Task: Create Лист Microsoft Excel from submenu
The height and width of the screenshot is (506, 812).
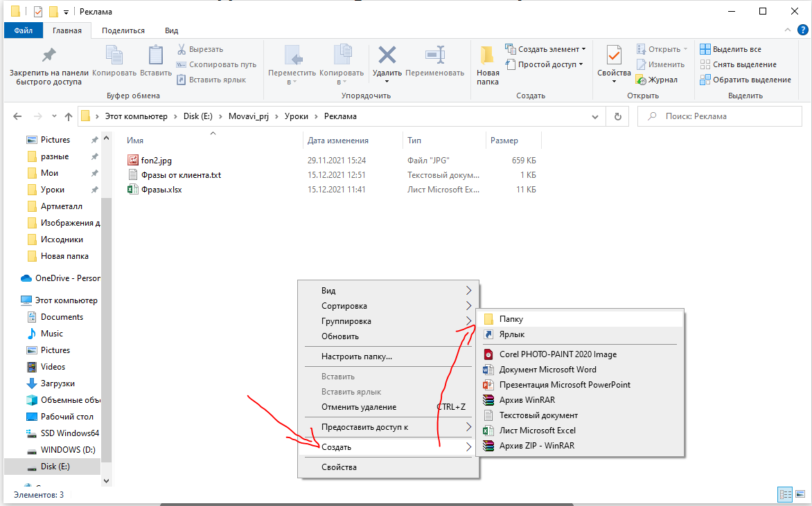Action: point(580,431)
